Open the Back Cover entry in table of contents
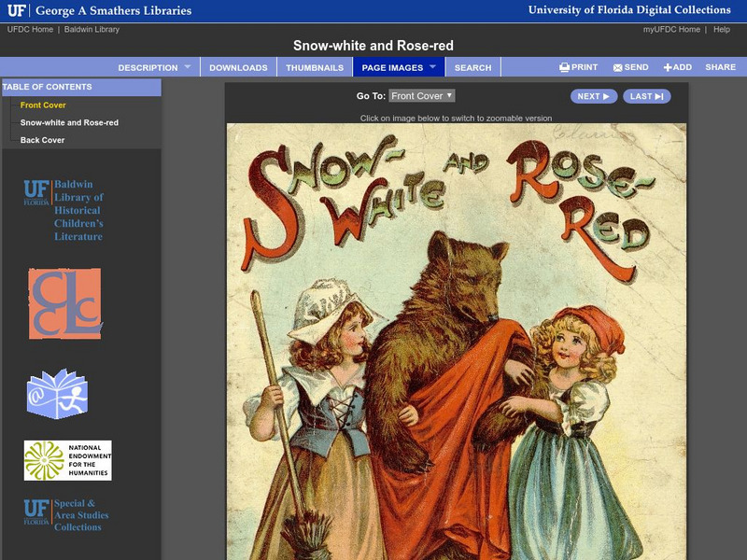 click(43, 140)
